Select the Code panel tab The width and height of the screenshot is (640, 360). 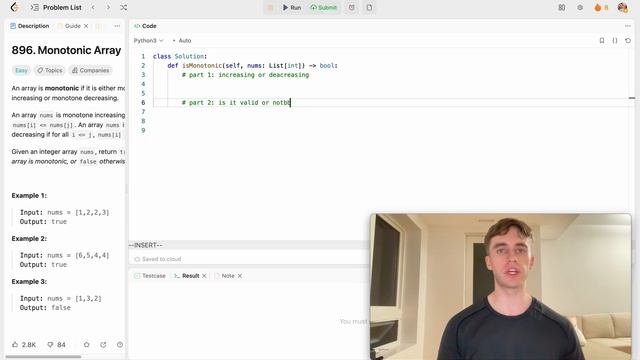coord(145,26)
